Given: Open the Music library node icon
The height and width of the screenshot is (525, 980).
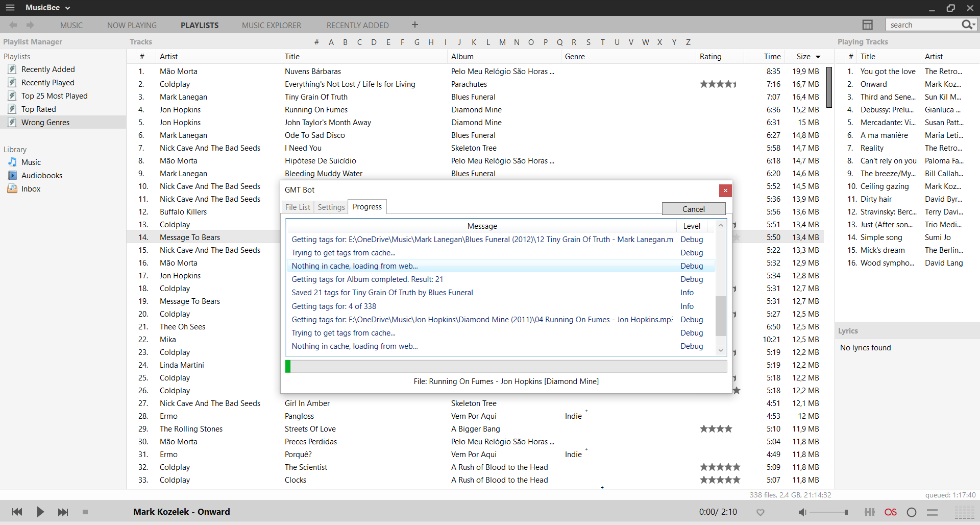Looking at the screenshot, I should pos(12,162).
